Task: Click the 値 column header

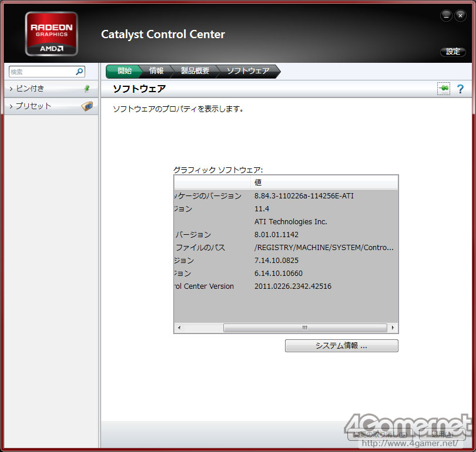Action: pyautogui.click(x=324, y=182)
